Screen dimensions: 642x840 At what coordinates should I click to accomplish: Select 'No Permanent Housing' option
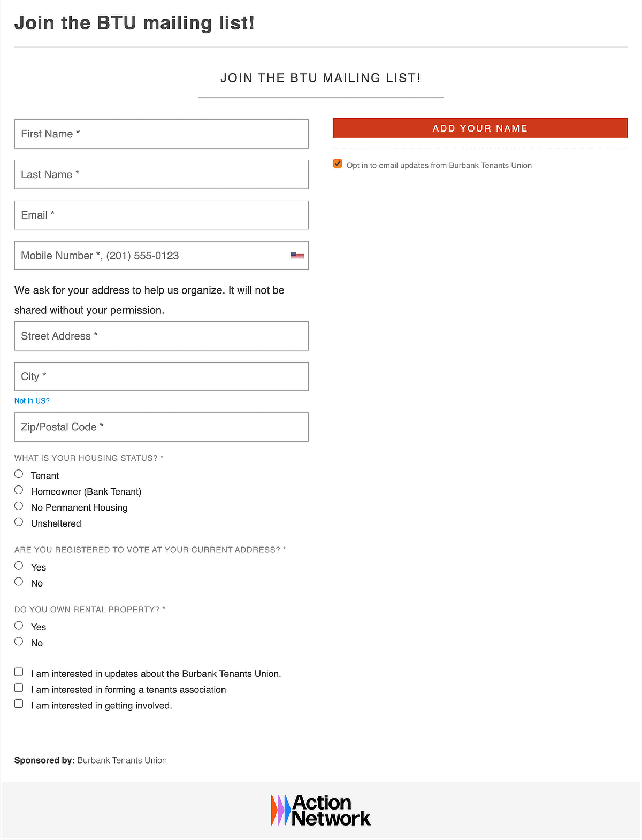[x=19, y=505]
